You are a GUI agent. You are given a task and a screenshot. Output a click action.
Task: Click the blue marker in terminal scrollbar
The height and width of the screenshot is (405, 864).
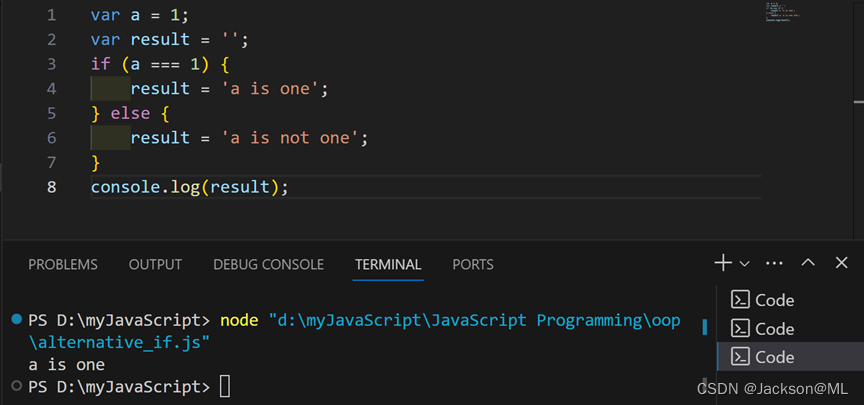[x=705, y=327]
